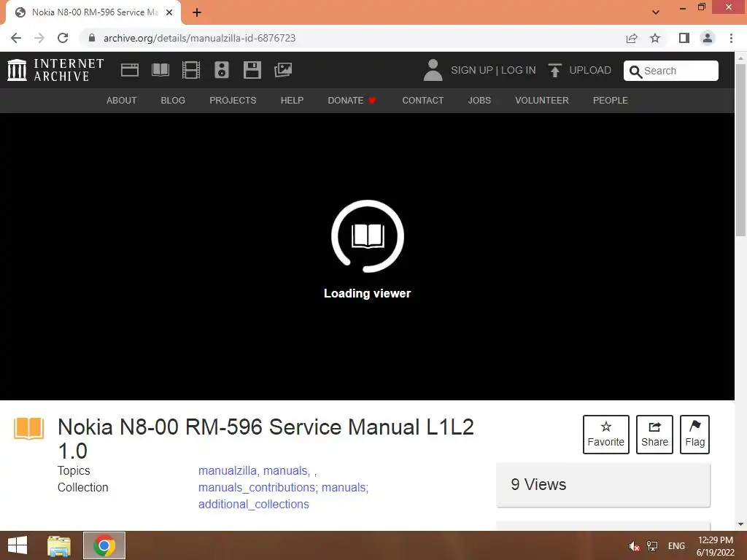Screen dimensions: 747x560
Task: Expand the tab search chevron
Action: coord(656,12)
